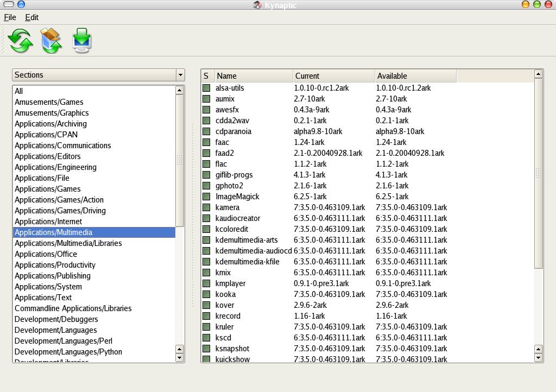Viewport: 556px width, 392px height.
Task: Toggle status box for cdparanoia
Action: 206,131
